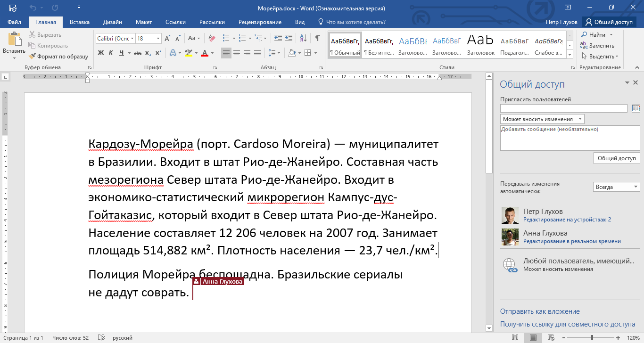Click the subscript button
The width and height of the screenshot is (644, 343).
[148, 53]
